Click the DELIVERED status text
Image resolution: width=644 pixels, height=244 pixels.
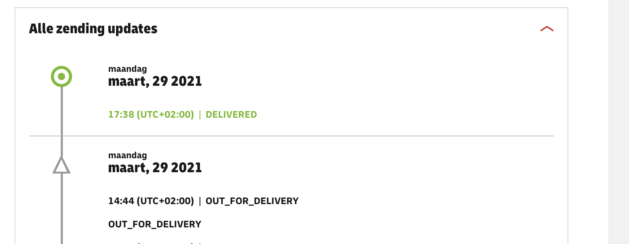coord(231,115)
